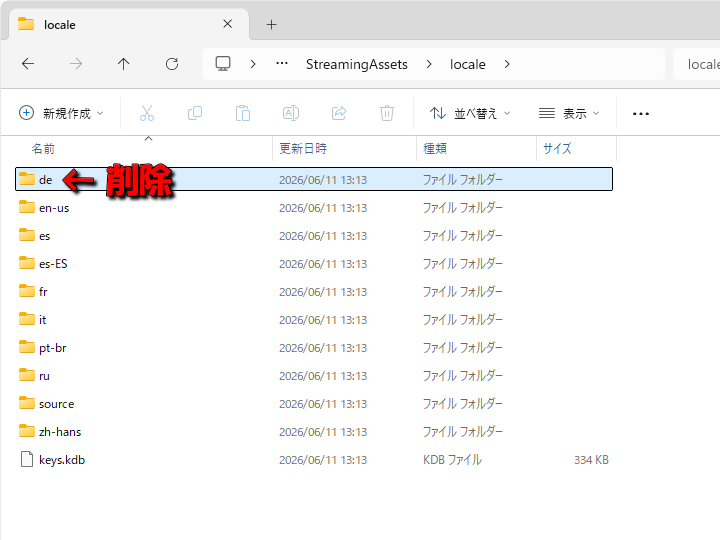
Task: Click the Share icon in toolbar
Action: [x=339, y=113]
